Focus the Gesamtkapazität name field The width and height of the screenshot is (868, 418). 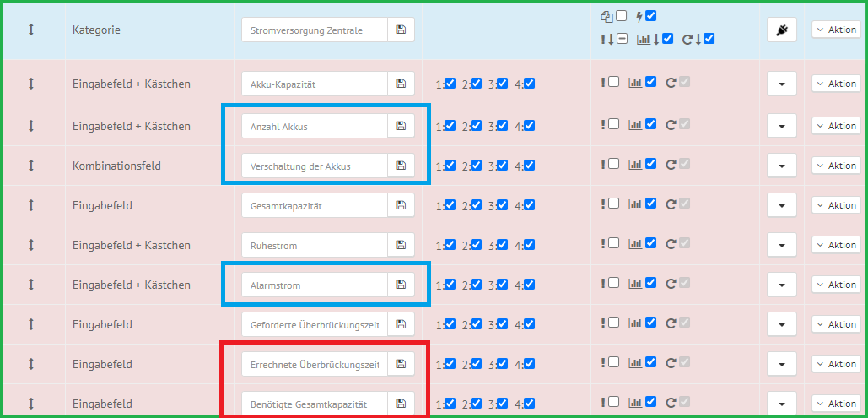pos(315,205)
